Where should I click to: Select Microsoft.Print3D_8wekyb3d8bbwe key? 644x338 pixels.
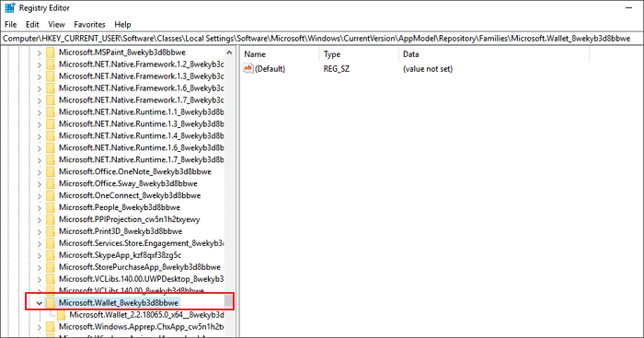tap(121, 231)
